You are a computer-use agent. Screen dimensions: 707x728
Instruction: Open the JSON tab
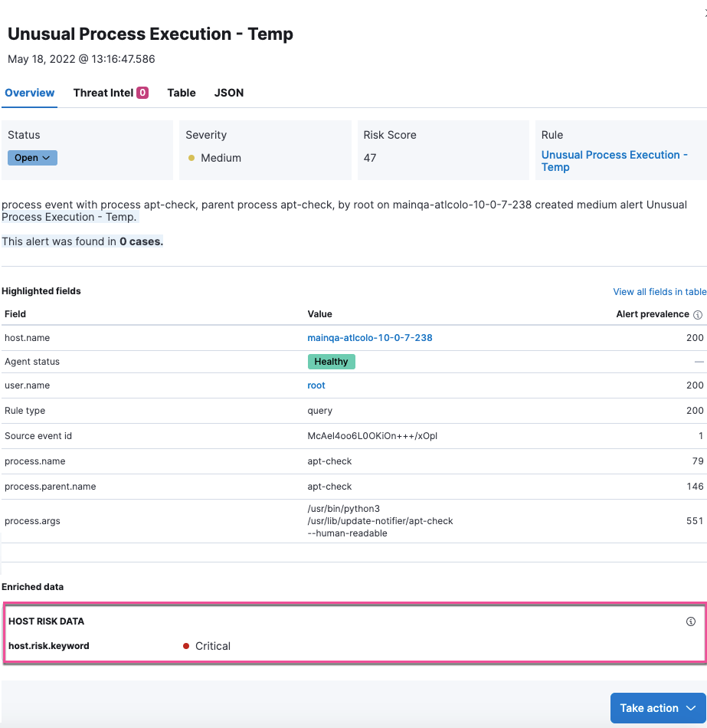[x=229, y=93]
